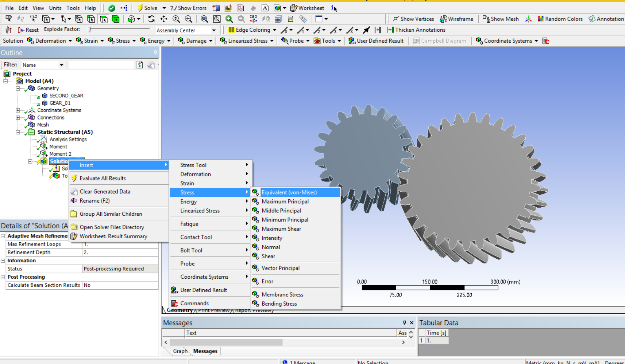Toggle Show Vertices display
This screenshot has height=364, width=625.
pyautogui.click(x=413, y=19)
